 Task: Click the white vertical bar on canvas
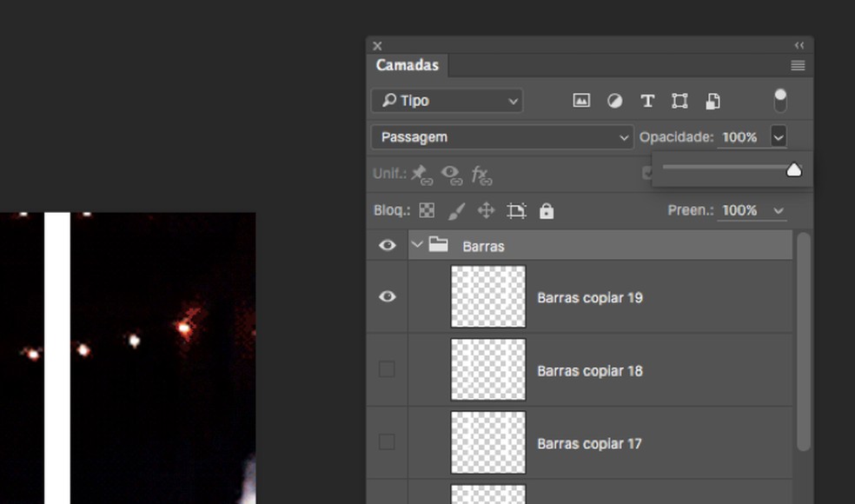point(57,358)
